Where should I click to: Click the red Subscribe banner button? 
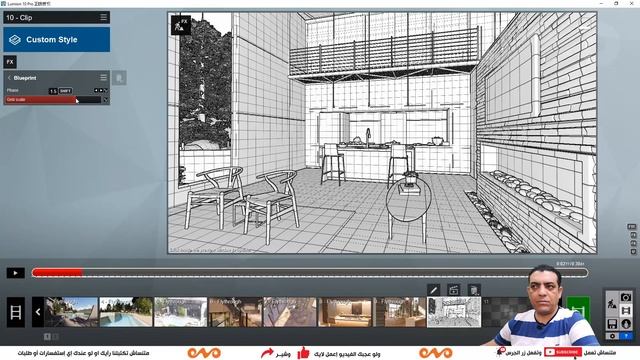tap(563, 352)
